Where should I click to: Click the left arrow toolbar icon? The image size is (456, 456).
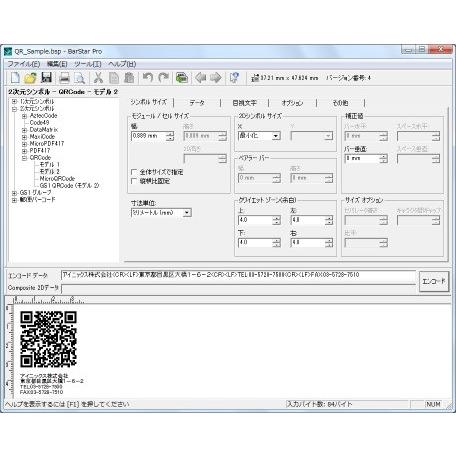coord(200,78)
